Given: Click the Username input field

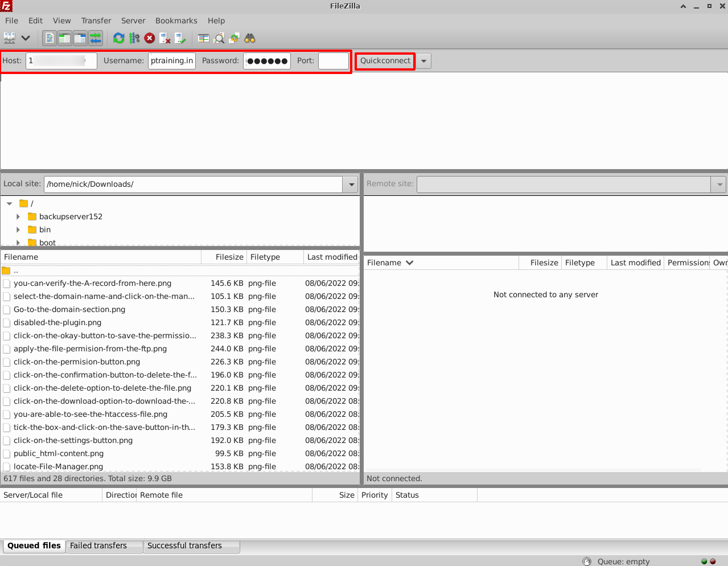Looking at the screenshot, I should 172,61.
